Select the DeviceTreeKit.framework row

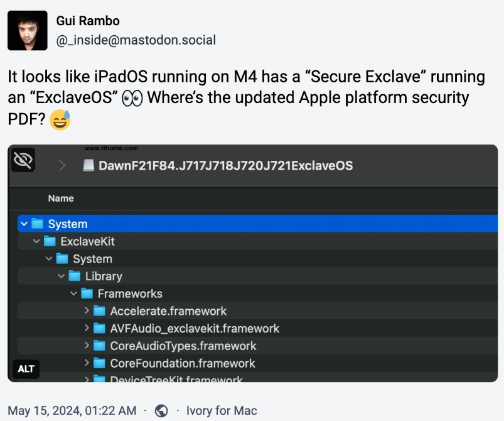pos(176,380)
